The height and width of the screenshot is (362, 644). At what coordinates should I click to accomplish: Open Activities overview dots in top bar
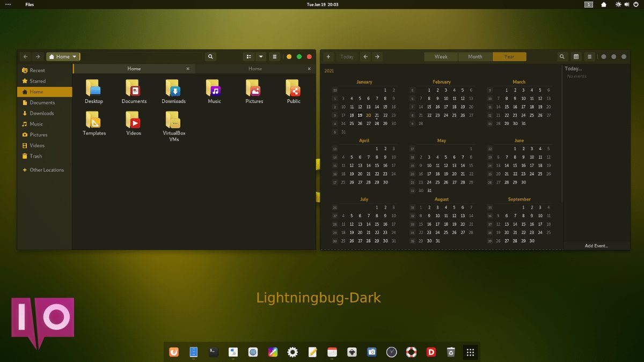(8, 4)
